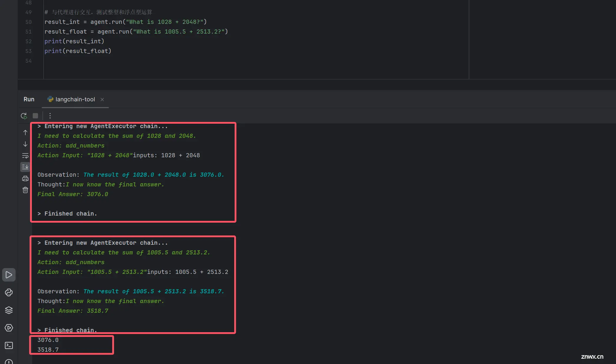The image size is (616, 364).
Task: Click the agent.run 1005.5 + 2513.2 code line
Action: coord(136,32)
